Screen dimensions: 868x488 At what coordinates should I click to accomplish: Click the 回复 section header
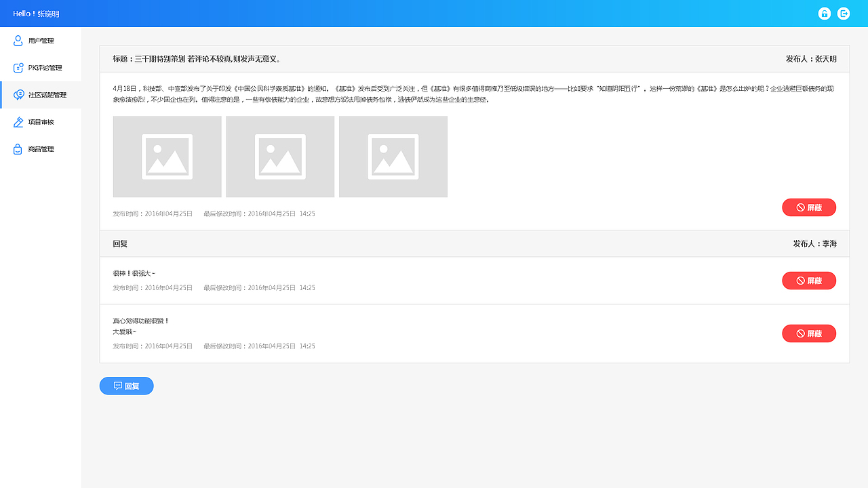pyautogui.click(x=120, y=243)
